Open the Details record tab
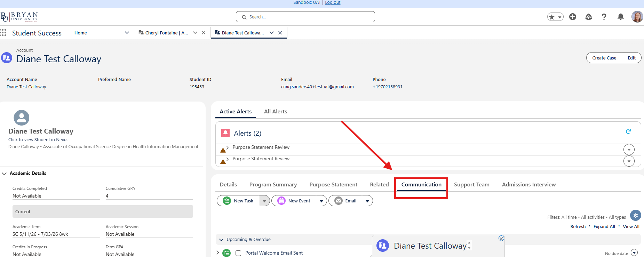 [x=228, y=185]
